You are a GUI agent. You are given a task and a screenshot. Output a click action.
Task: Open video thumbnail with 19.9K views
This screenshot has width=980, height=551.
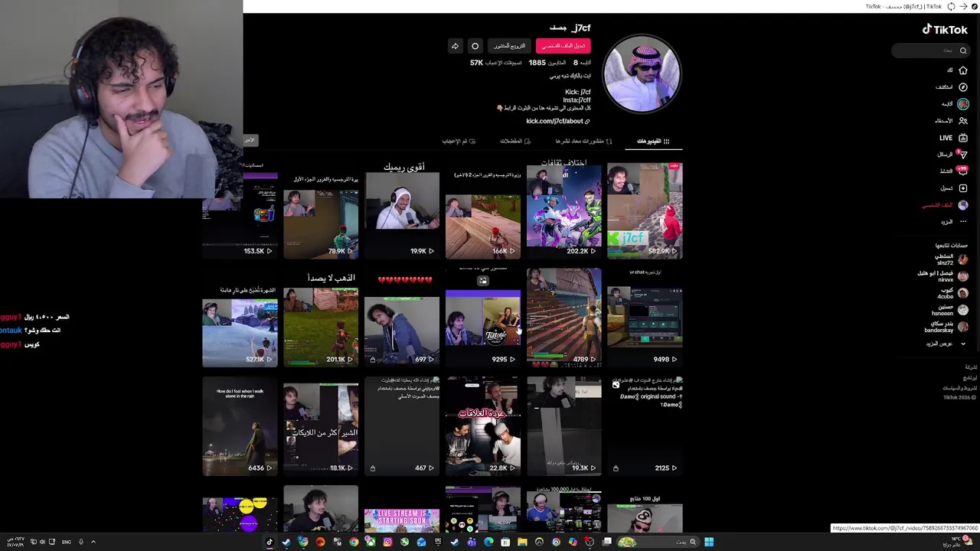click(402, 210)
